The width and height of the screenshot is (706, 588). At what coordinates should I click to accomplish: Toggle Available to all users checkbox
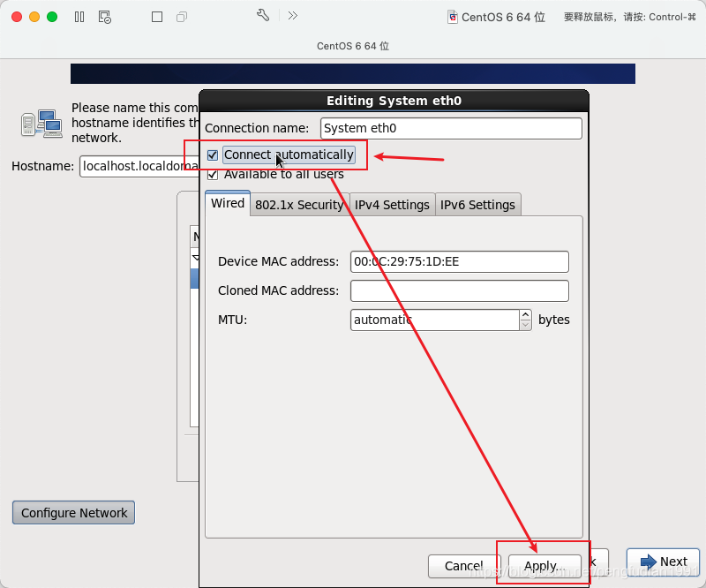[x=213, y=175]
